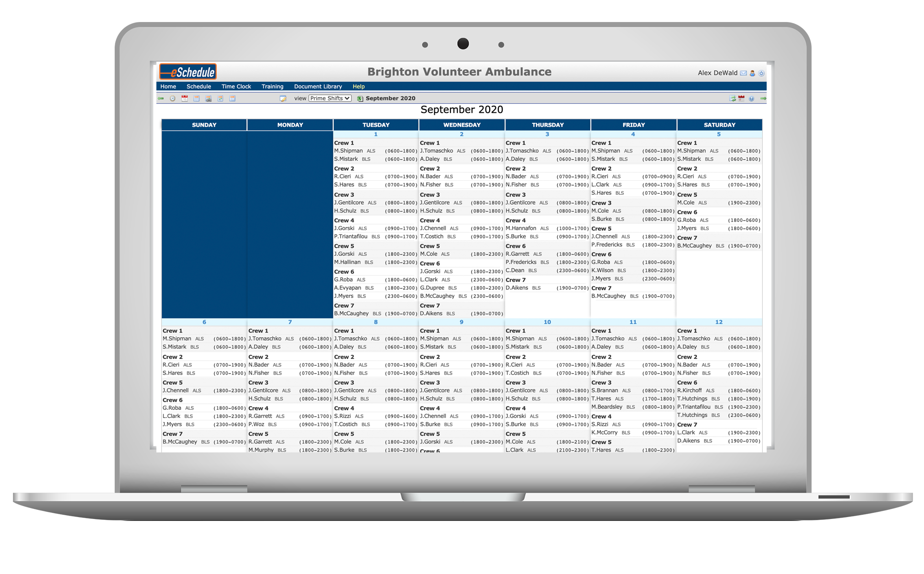Export schedule via the Excel icon
The width and height of the screenshot is (924, 574).
coord(360,99)
